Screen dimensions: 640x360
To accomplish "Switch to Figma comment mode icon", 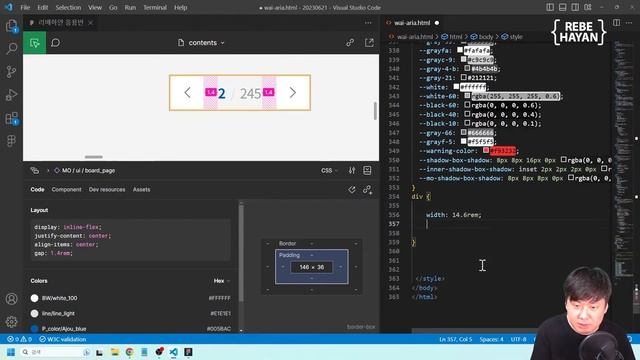I will point(56,43).
